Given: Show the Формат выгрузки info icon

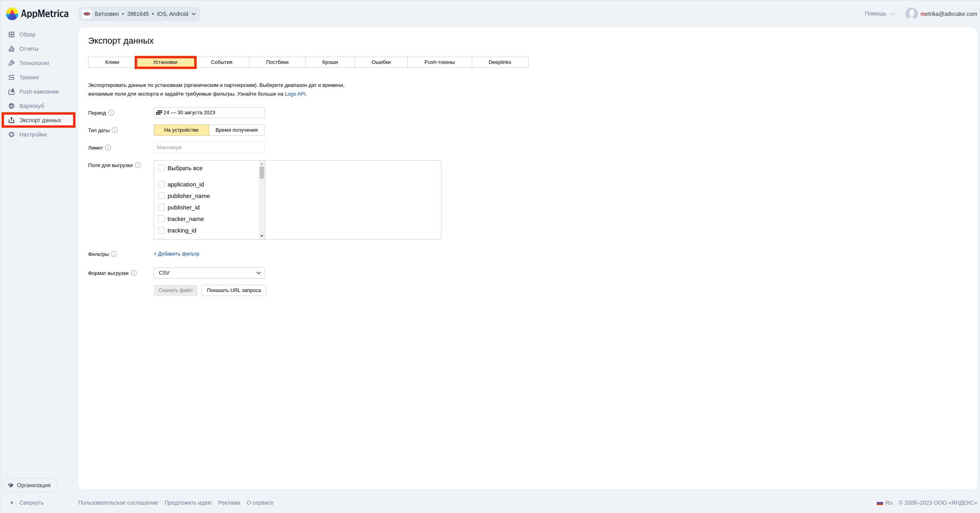Looking at the screenshot, I should [134, 273].
